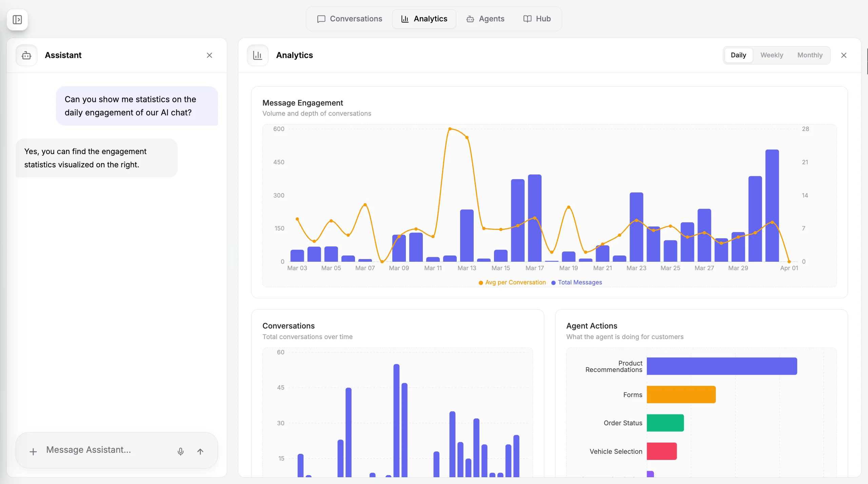
Task: Click the Message Engagement title
Action: tap(303, 103)
